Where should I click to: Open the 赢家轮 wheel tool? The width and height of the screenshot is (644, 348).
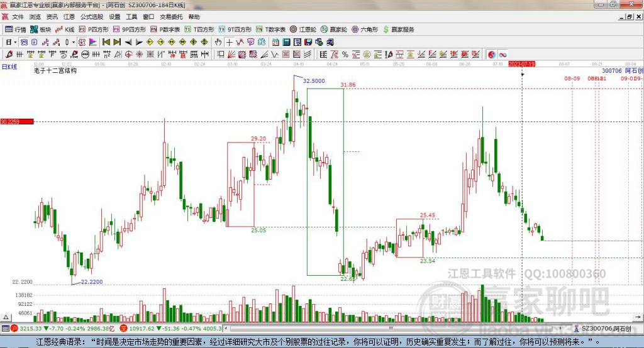pos(334,30)
